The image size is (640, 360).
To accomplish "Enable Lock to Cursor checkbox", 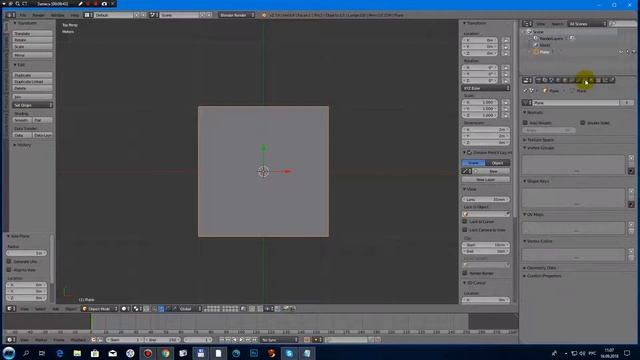I will pyautogui.click(x=464, y=221).
